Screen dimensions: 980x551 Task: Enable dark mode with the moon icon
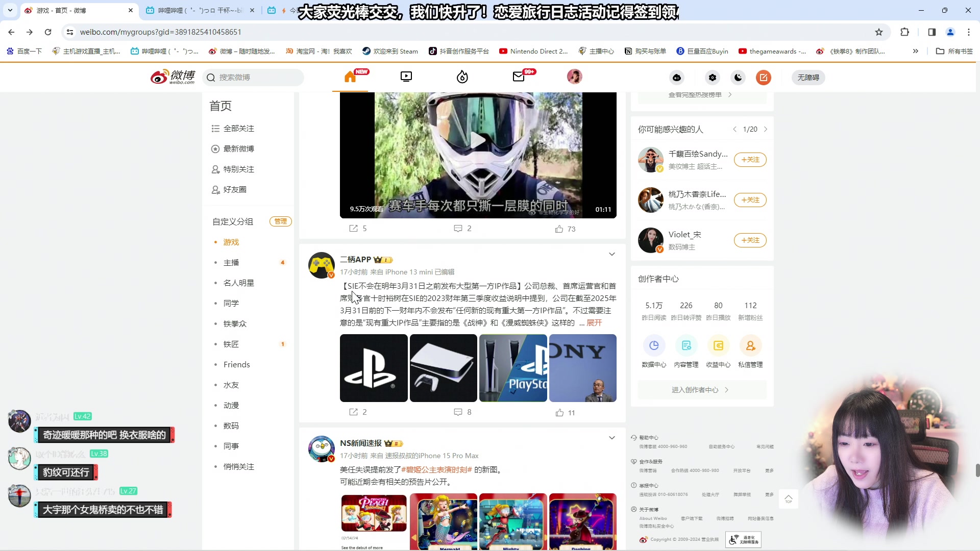738,77
